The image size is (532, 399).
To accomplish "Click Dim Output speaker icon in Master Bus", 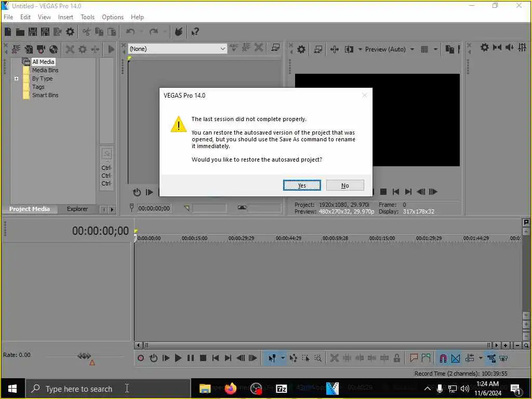I will [x=509, y=47].
